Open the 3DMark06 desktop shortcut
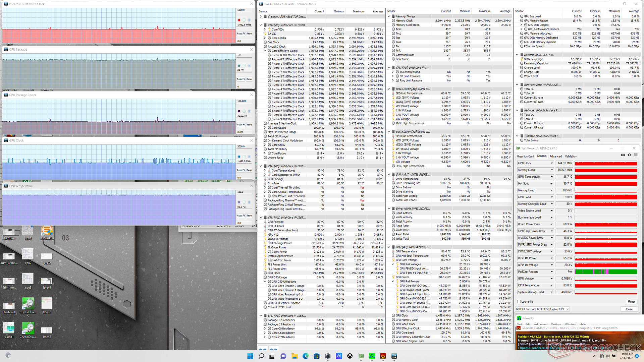 pyautogui.click(x=47, y=233)
